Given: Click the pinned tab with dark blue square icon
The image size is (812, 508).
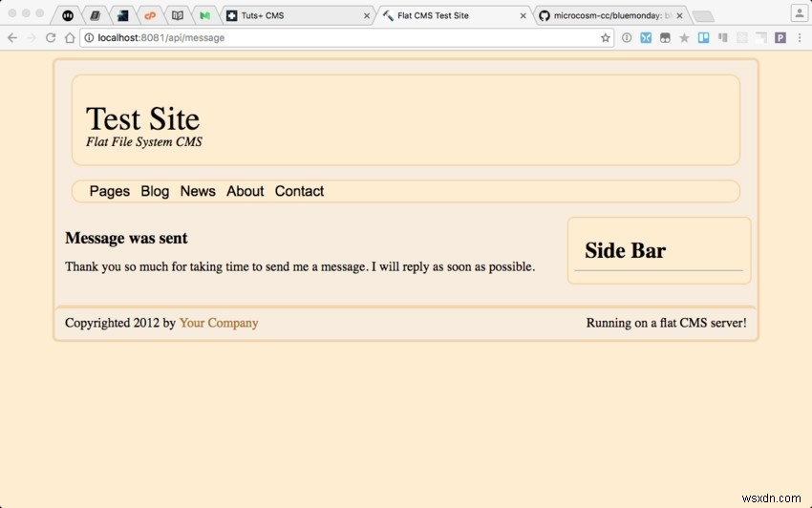Looking at the screenshot, I should (122, 15).
